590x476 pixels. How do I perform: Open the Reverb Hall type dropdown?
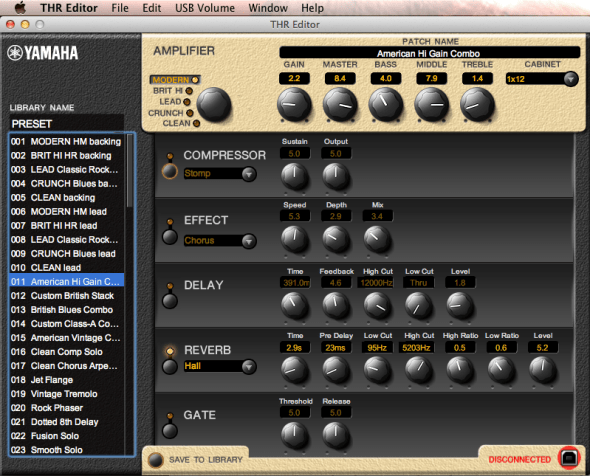(220, 366)
